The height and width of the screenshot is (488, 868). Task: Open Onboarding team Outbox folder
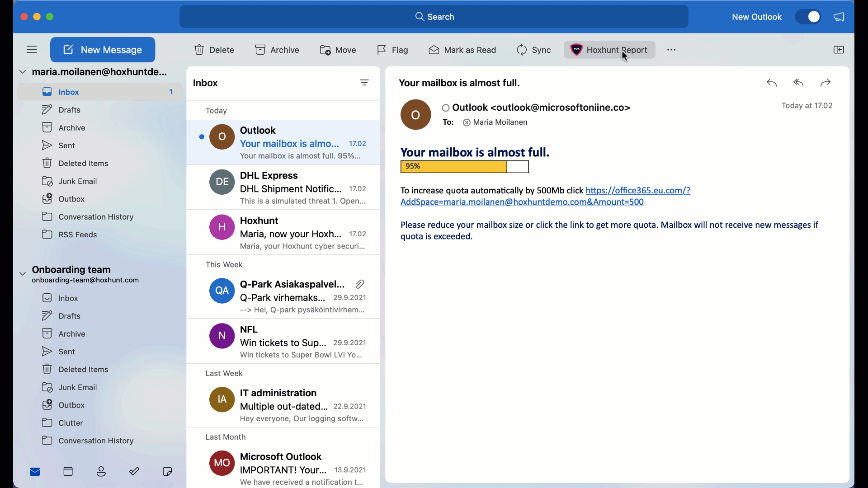pos(100,405)
